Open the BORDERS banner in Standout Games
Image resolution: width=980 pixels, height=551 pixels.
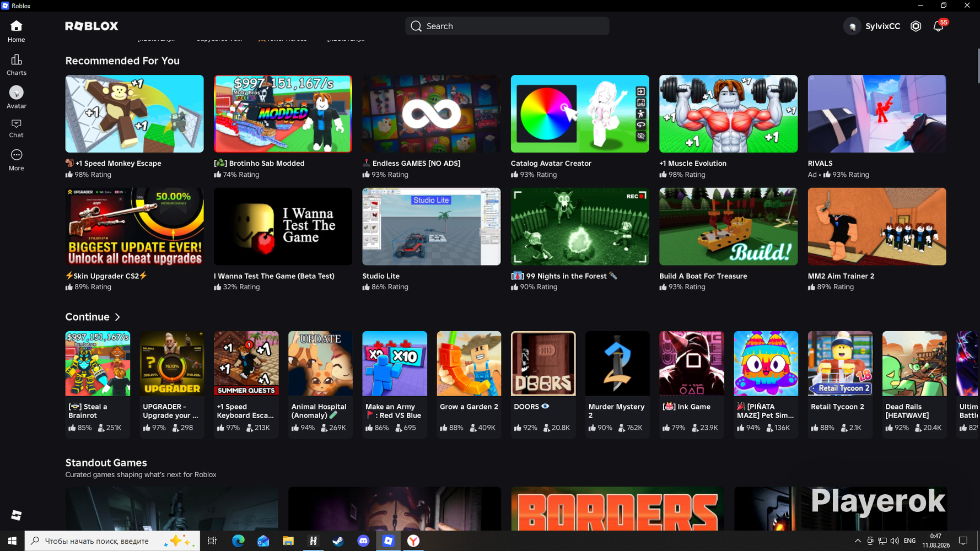tap(617, 509)
